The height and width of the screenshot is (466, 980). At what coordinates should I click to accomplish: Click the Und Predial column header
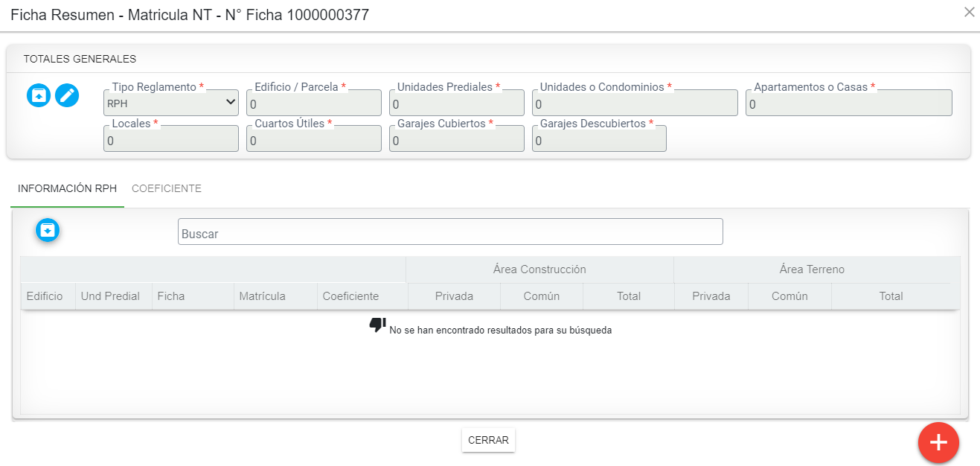click(110, 296)
